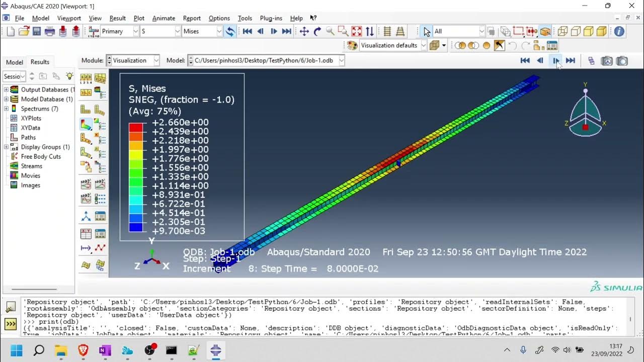This screenshot has width=644, height=362.
Task: Open the color code palette icon
Action: tap(352, 45)
